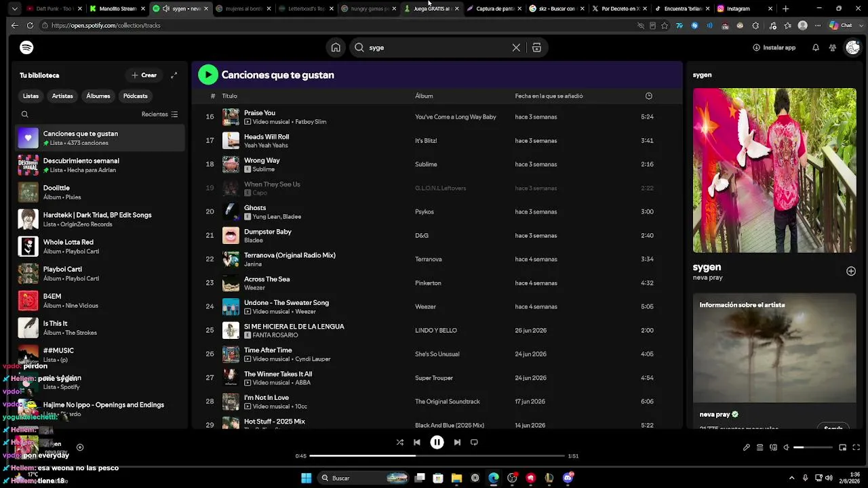This screenshot has height=488, width=868.
Task: Open the Recientes sort dropdown
Action: coord(160,115)
